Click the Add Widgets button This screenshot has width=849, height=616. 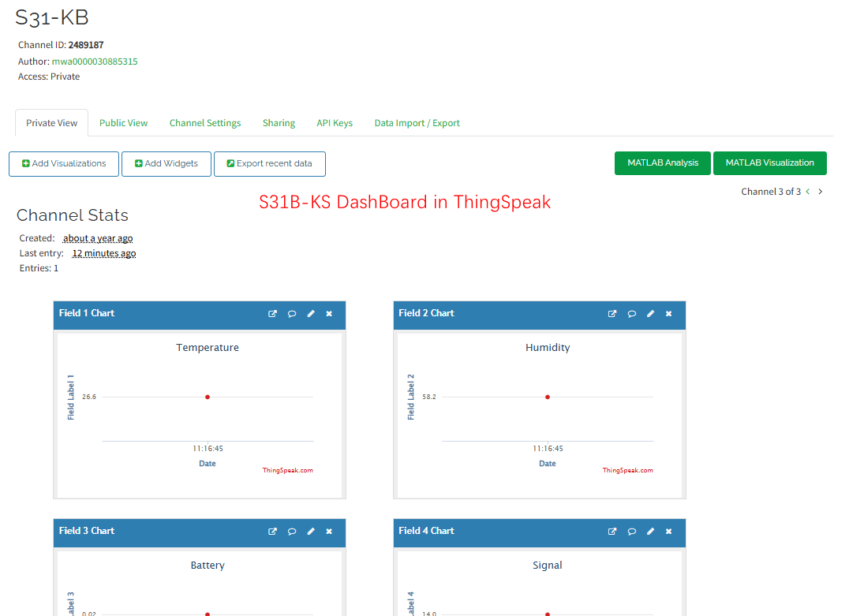(x=166, y=163)
